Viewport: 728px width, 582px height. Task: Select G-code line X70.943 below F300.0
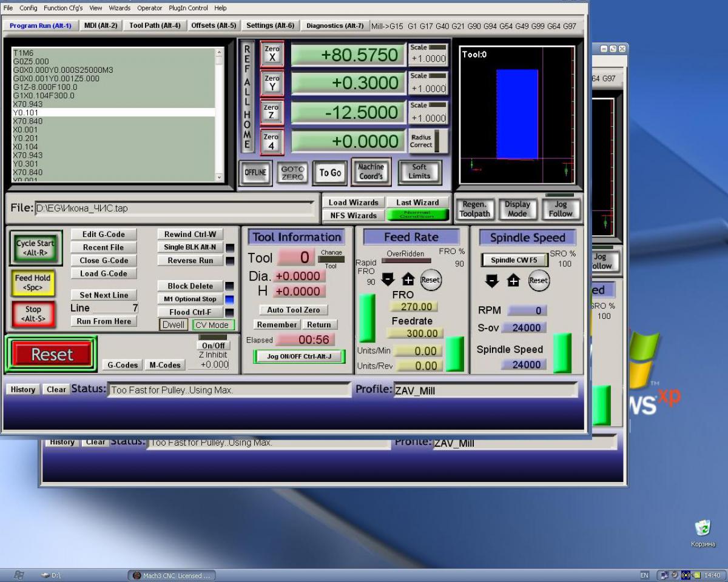pyautogui.click(x=113, y=104)
